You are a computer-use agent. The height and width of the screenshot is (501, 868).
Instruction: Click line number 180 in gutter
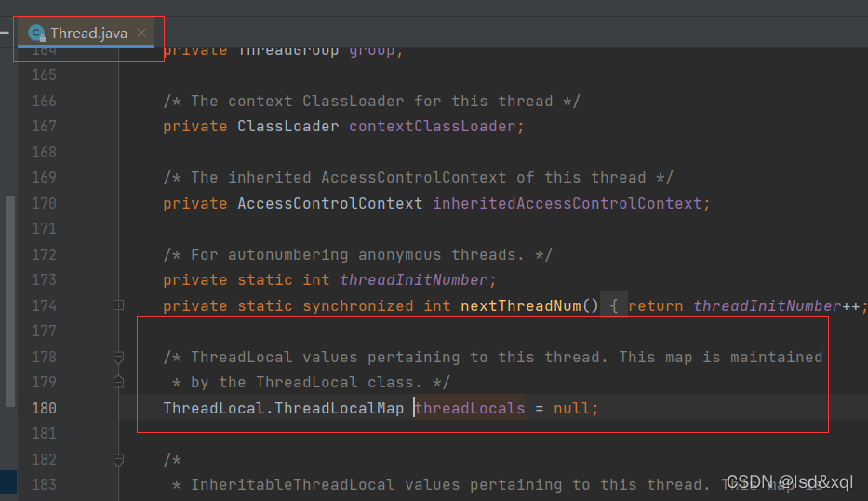[45, 409]
